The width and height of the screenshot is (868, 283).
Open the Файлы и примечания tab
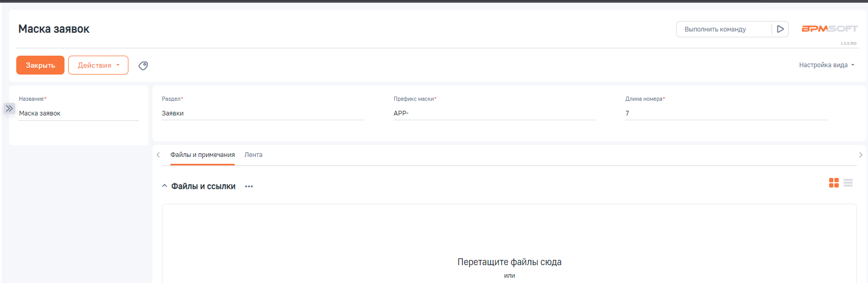click(202, 155)
